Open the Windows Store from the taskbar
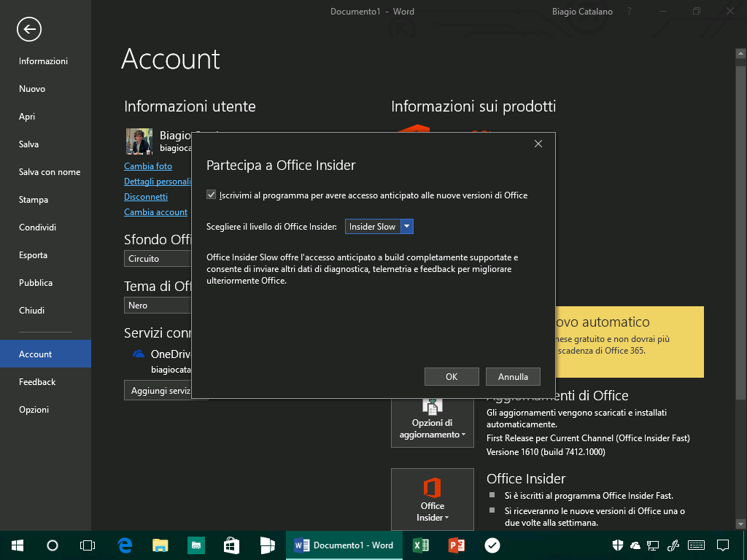Screen dimensions: 747x560 [x=231, y=545]
